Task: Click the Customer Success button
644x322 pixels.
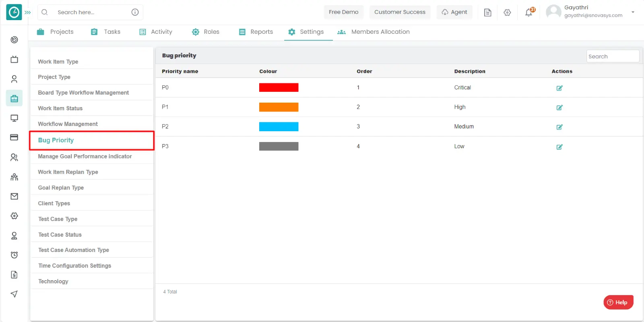Action: [400, 12]
